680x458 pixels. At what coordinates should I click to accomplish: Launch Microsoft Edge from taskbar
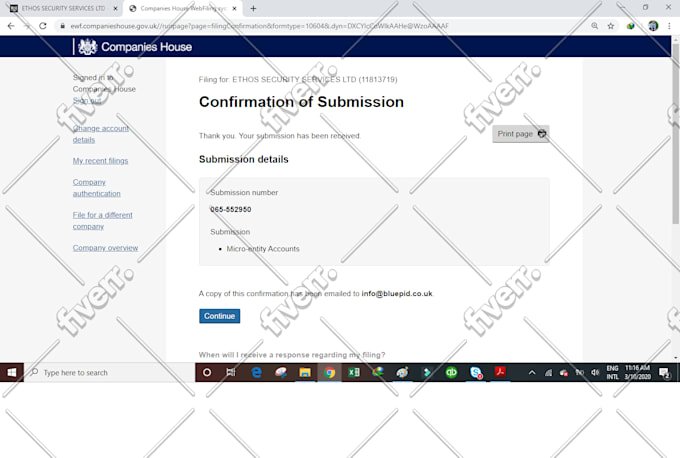[x=256, y=373]
